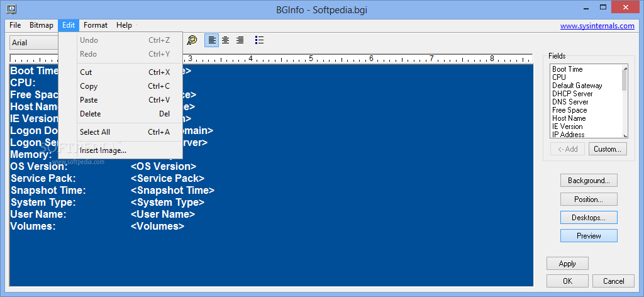Choose Undo from the Edit menu
Viewport: 644px width, 297px height.
click(x=125, y=40)
